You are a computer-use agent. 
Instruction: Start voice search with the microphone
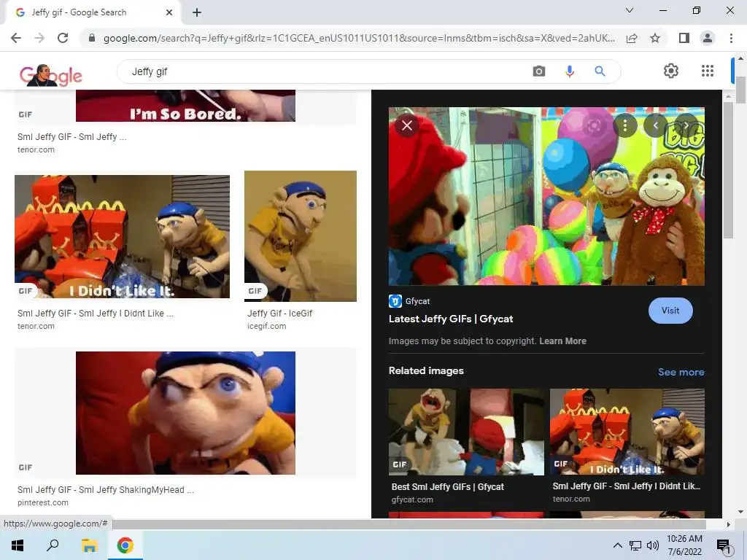[569, 71]
